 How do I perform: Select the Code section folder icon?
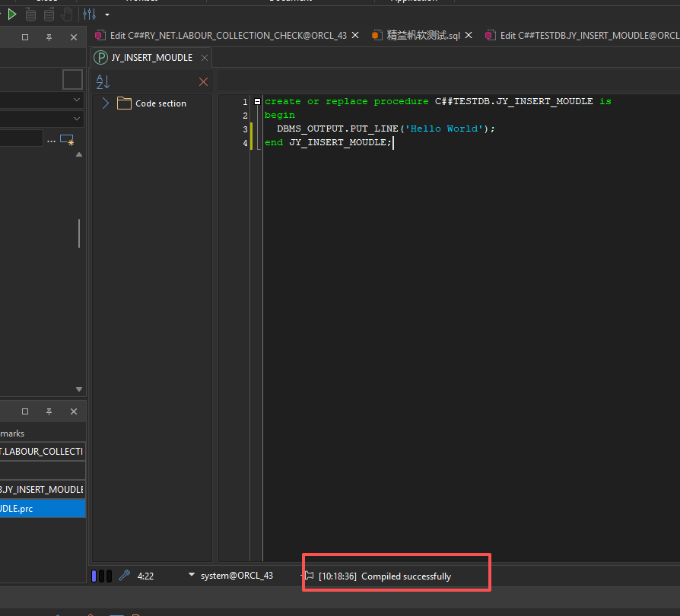point(124,103)
